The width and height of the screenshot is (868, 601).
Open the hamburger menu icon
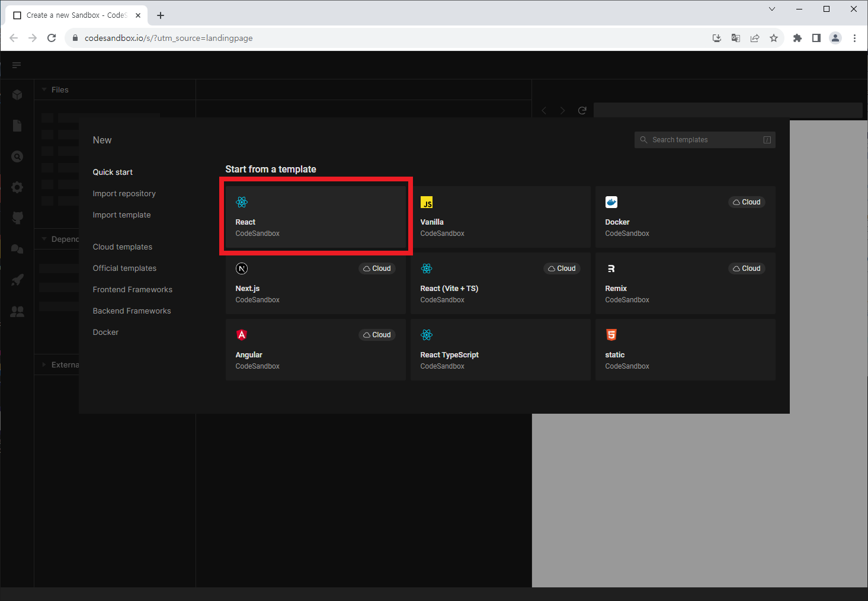pos(17,65)
